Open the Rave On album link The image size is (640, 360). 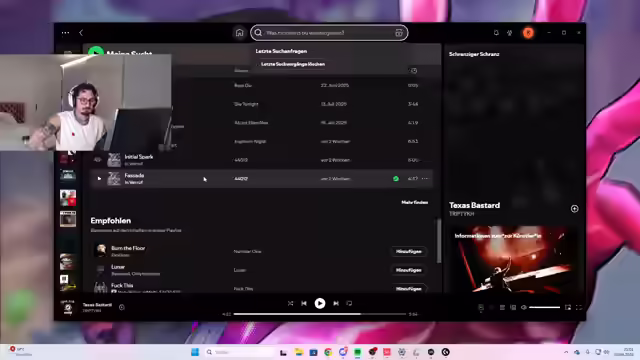pos(243,85)
